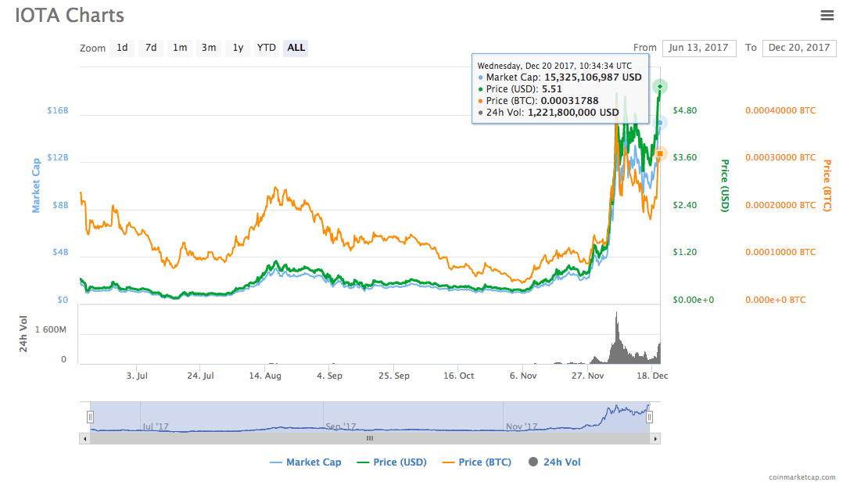Switch zoom to 7d

[x=151, y=48]
